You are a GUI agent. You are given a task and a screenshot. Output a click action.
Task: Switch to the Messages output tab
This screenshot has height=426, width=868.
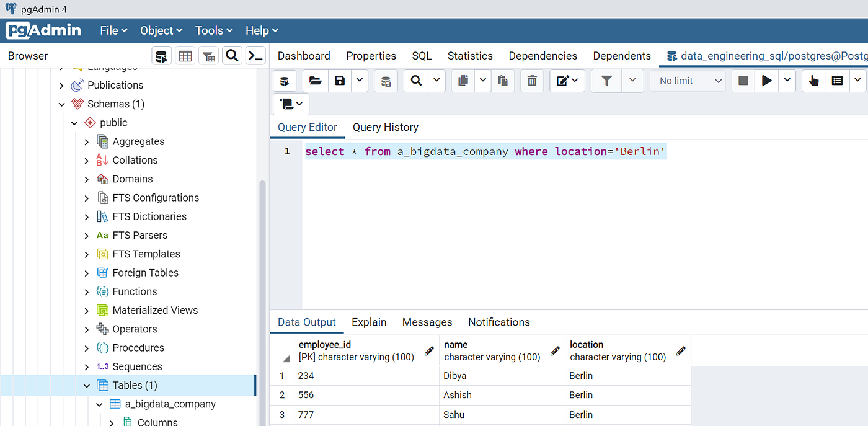[x=427, y=322]
